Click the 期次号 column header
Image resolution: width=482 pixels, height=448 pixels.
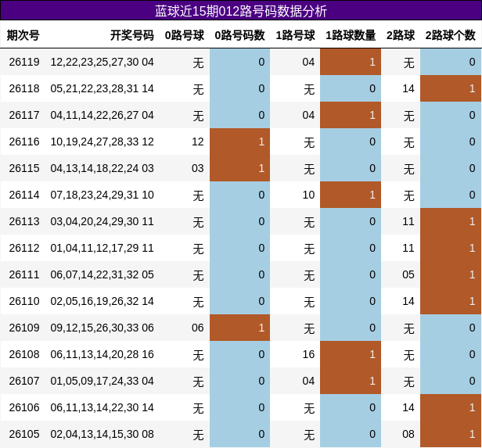click(x=23, y=35)
